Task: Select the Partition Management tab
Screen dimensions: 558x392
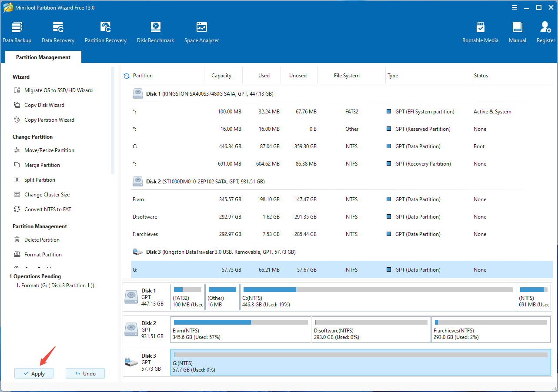Action: point(43,57)
